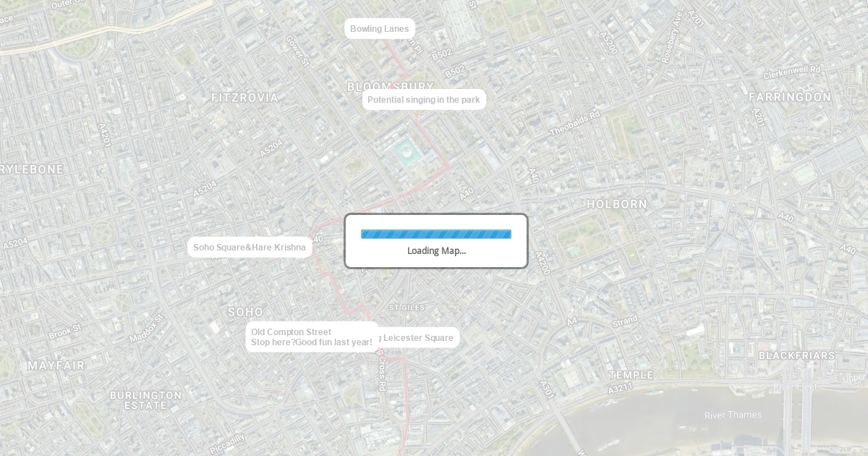The image size is (868, 456).
Task: Click the British Museum domed building
Action: (404, 153)
